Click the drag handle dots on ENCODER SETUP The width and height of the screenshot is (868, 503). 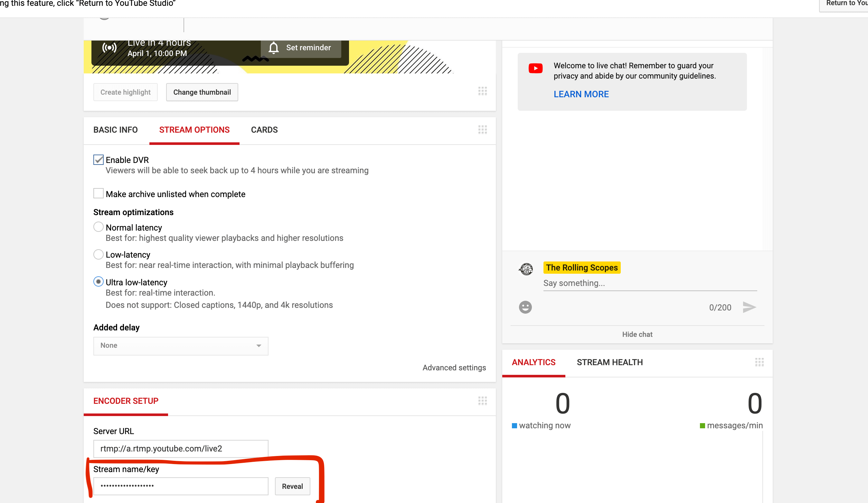click(x=483, y=401)
